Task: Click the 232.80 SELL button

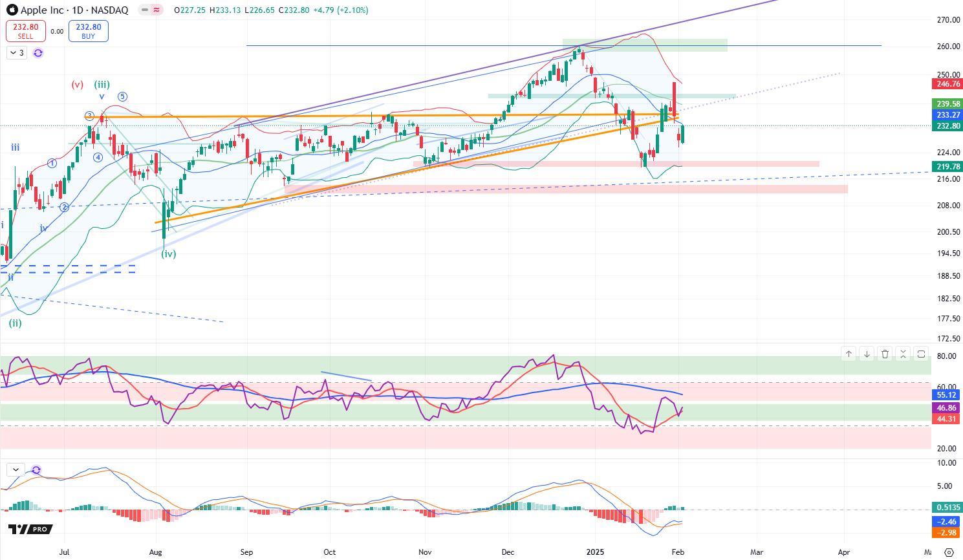Action: pyautogui.click(x=25, y=31)
